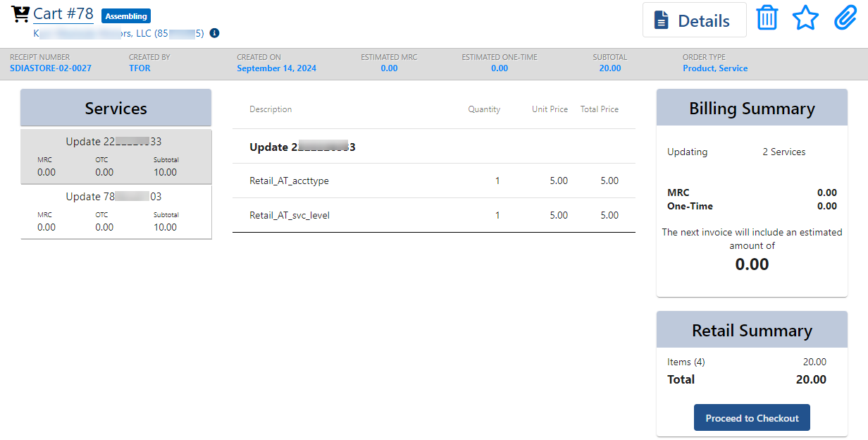The image size is (868, 440).
Task: Select the first Update service starting with 22
Action: [x=116, y=156]
